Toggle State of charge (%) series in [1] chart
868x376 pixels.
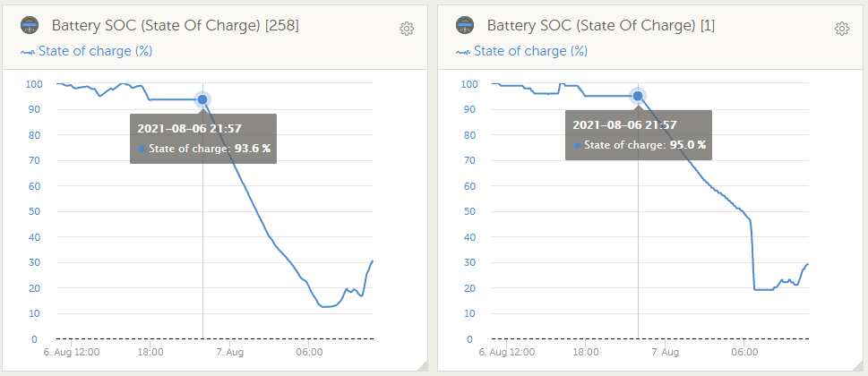pyautogui.click(x=530, y=51)
